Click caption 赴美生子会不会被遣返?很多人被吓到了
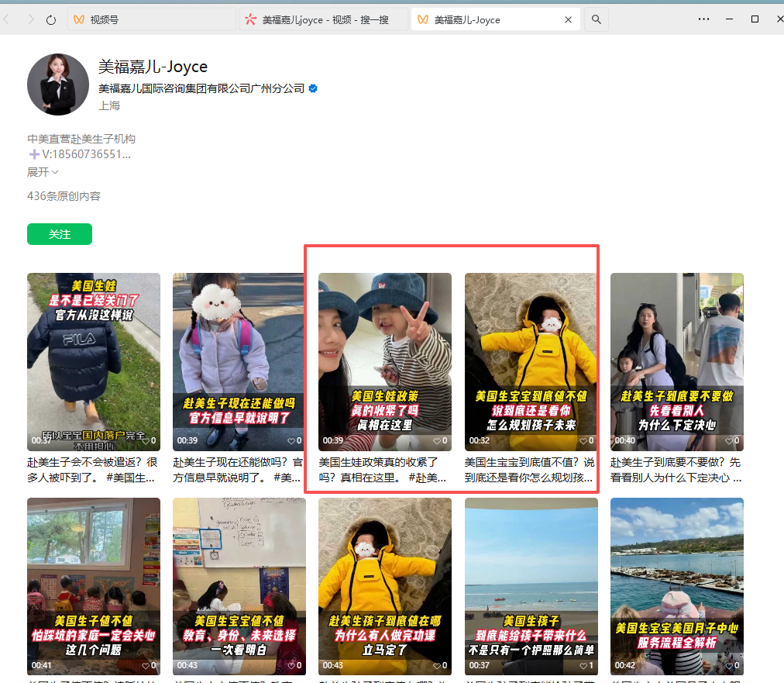Screen dimensions: 784x683 pos(92,470)
